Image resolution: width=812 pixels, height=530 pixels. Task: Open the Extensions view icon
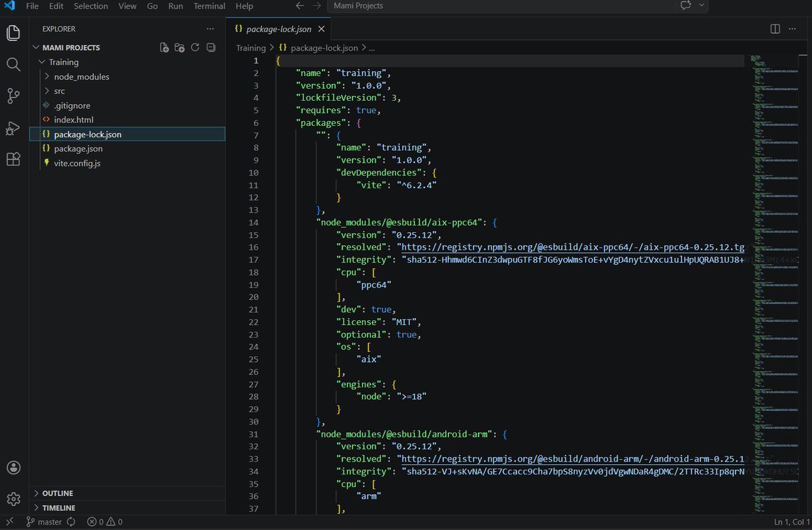(x=14, y=160)
